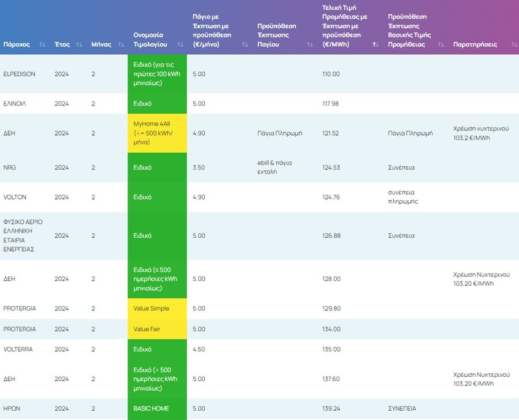Click sort arrows for Προϋπόθεση Έκπτωσης Παγίου

pyautogui.click(x=310, y=44)
